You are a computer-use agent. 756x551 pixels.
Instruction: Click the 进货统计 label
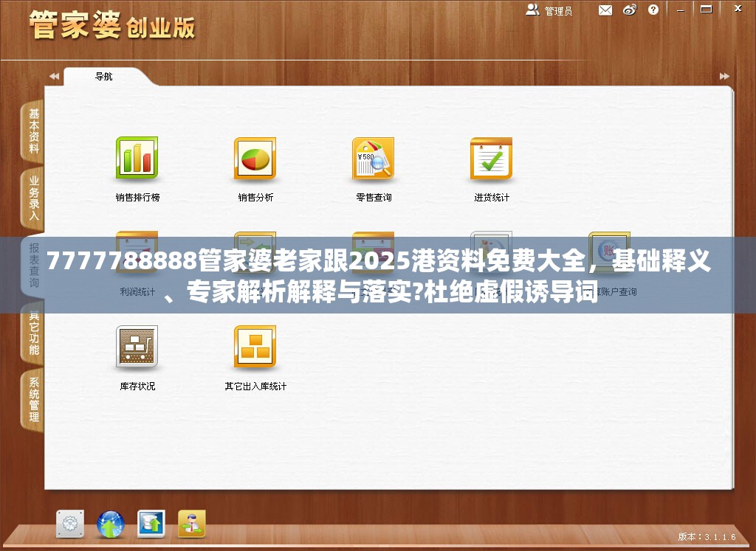pyautogui.click(x=492, y=197)
